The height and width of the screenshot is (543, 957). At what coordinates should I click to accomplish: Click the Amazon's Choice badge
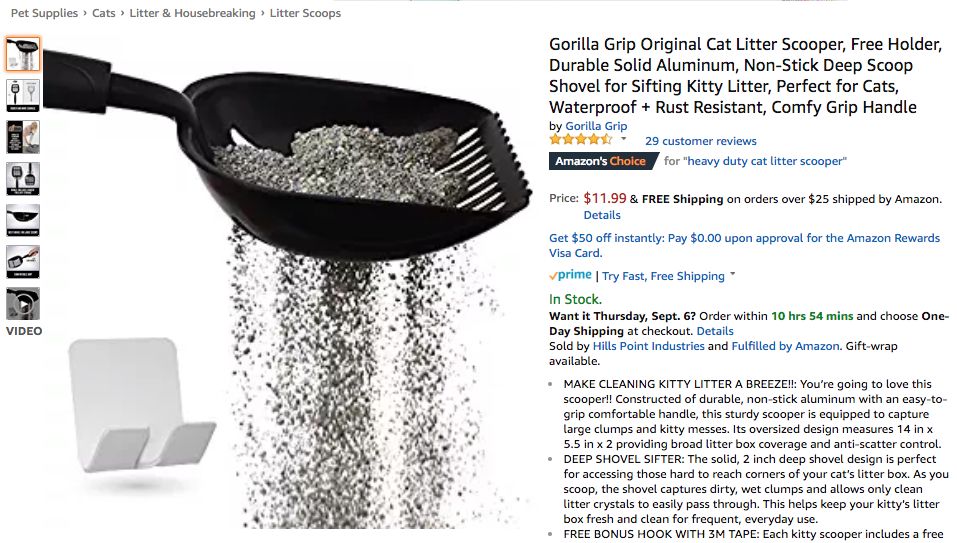click(600, 161)
